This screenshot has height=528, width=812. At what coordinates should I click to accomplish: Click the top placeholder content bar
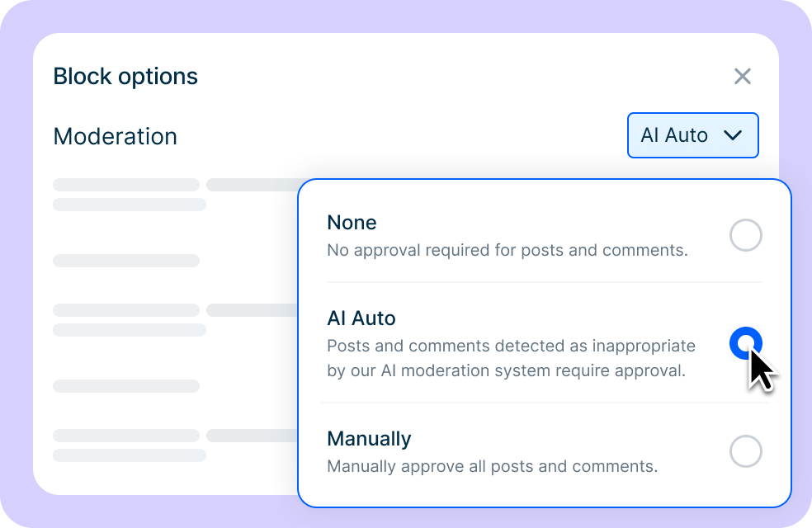point(126,184)
